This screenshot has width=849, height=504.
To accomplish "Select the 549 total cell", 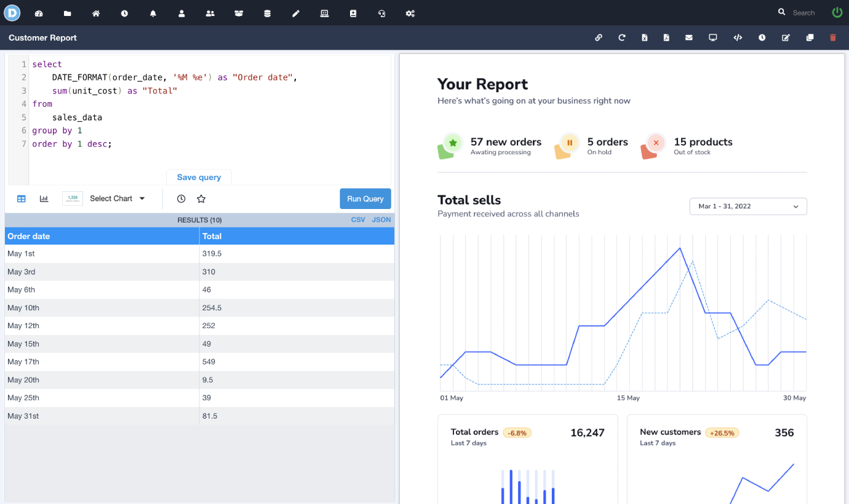I will point(297,362).
